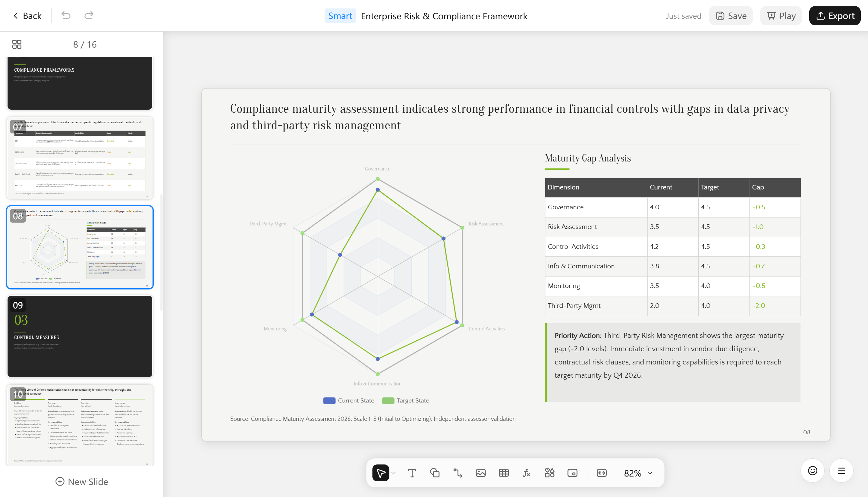Rename the Enterprise Risk & Compliance Framework title
Image resolution: width=868 pixels, height=497 pixels.
(444, 16)
